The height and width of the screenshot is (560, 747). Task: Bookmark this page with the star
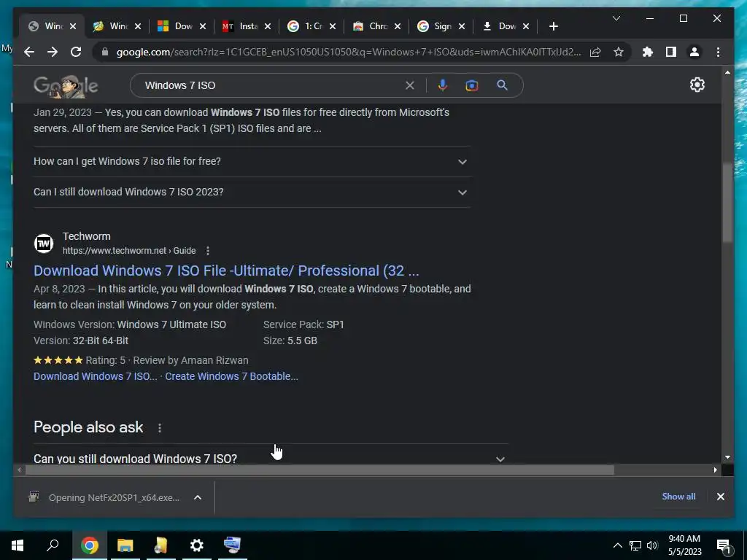(619, 52)
